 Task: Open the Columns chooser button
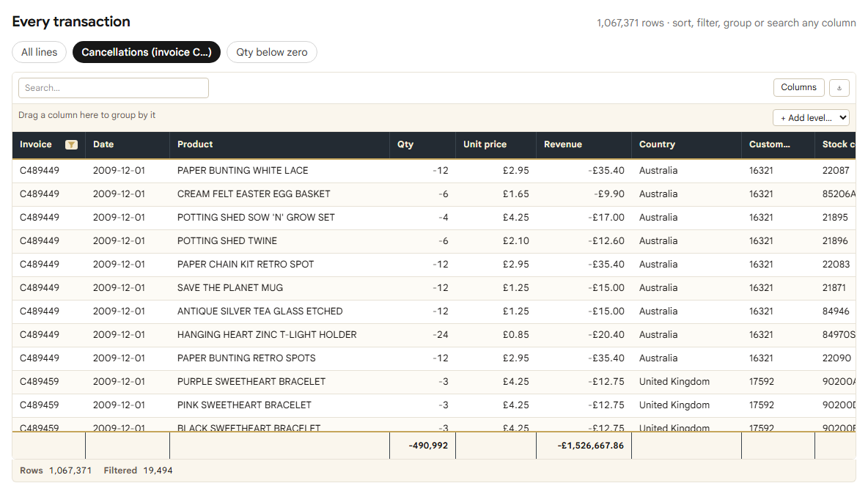coord(799,87)
